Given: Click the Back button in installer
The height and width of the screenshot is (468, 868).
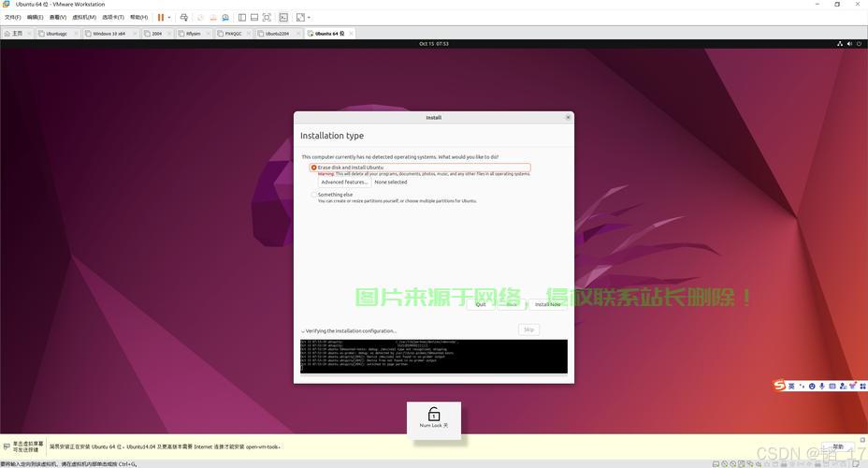Looking at the screenshot, I should click(512, 304).
